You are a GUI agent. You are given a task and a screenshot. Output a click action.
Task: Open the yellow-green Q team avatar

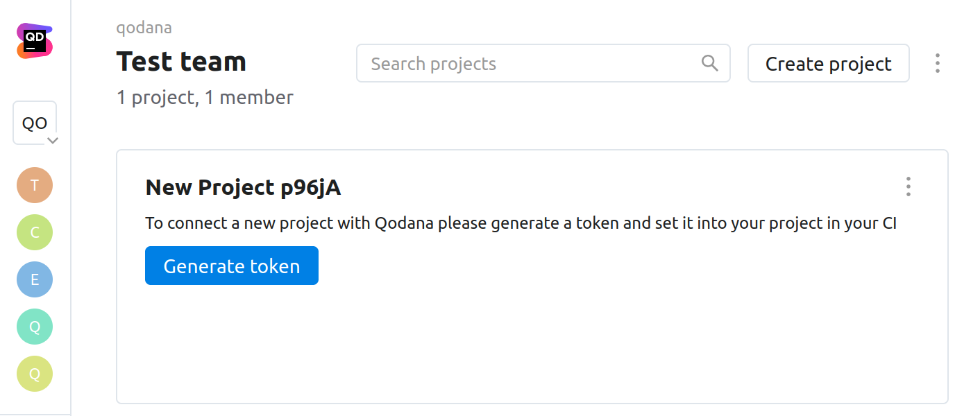tap(35, 374)
